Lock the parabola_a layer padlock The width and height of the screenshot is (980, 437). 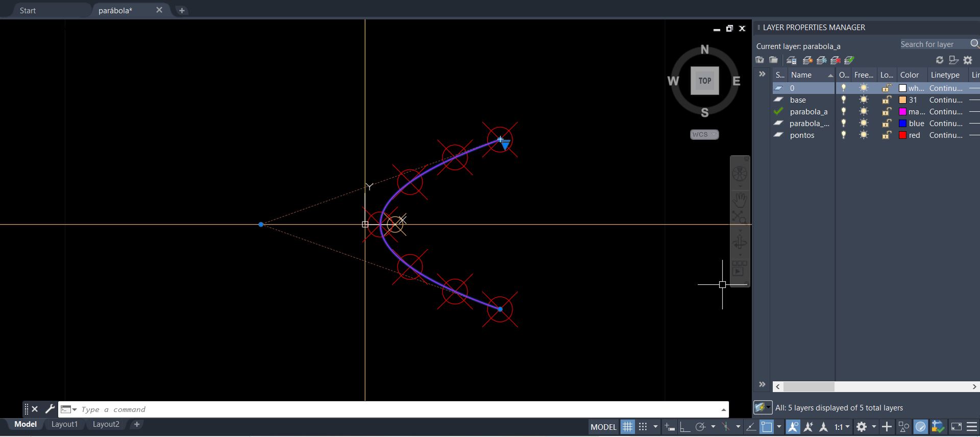click(x=887, y=111)
